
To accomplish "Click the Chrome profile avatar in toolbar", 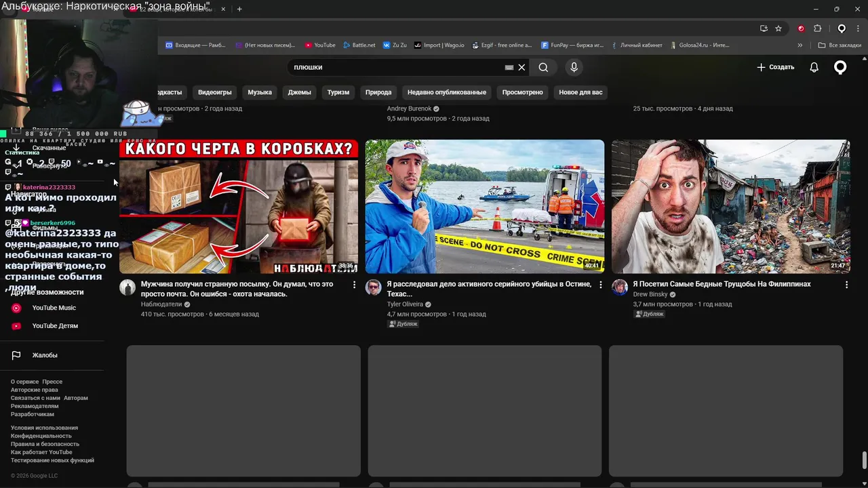I will [842, 28].
